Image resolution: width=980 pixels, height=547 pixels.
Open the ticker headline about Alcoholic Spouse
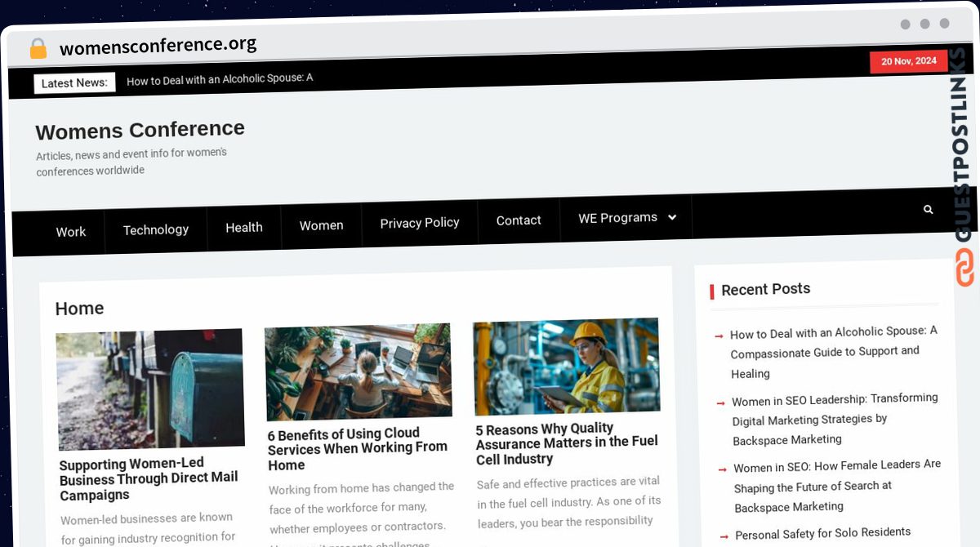pyautogui.click(x=220, y=79)
